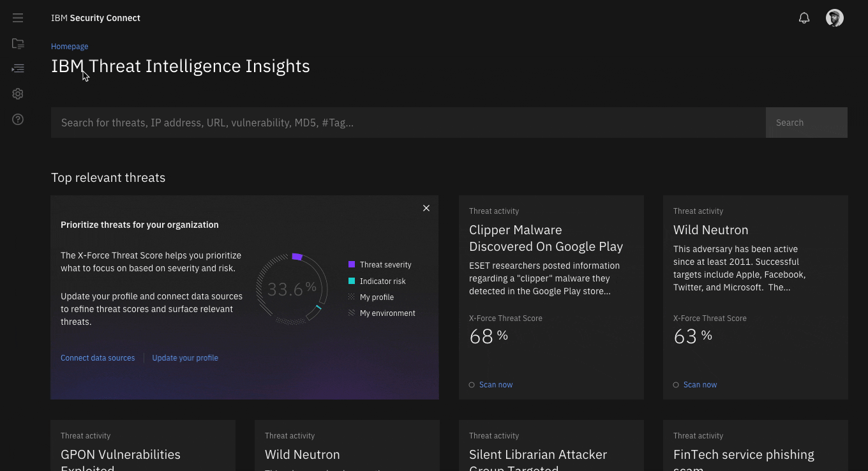Image resolution: width=868 pixels, height=471 pixels.
Task: Open the hamburger navigation menu
Action: point(18,18)
